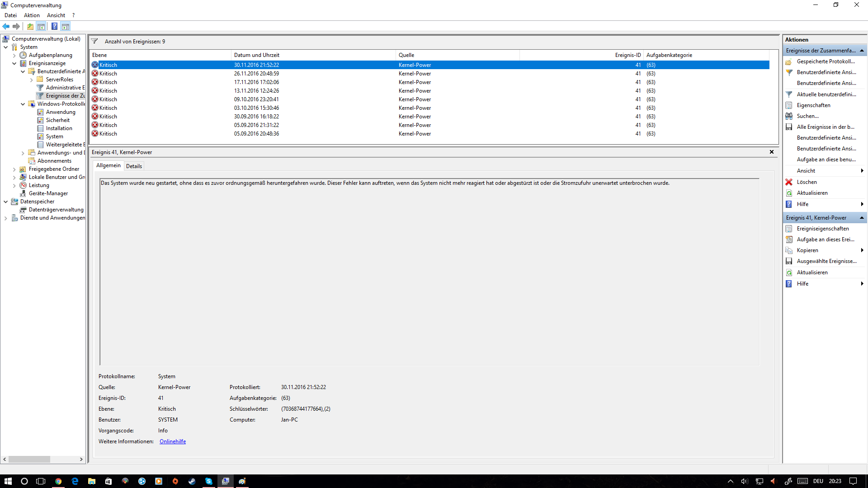Toggle the action pane toolbar button
The image size is (868, 488).
(x=66, y=26)
